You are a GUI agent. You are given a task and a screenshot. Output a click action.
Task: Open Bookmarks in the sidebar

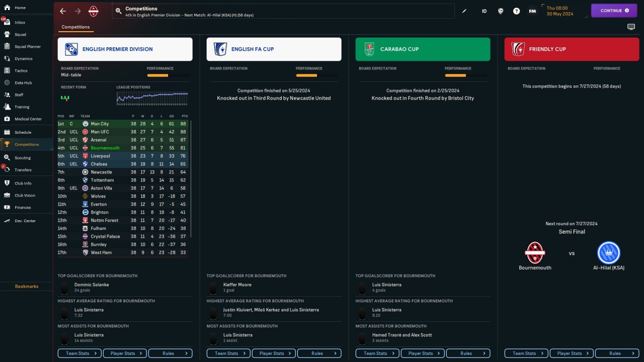coord(27,287)
